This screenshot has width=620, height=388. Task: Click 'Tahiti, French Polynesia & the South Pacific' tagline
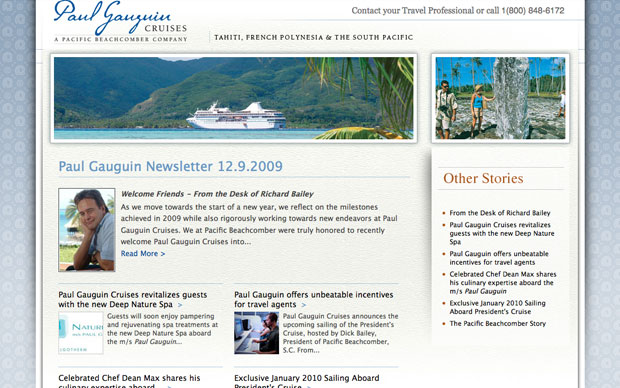314,37
